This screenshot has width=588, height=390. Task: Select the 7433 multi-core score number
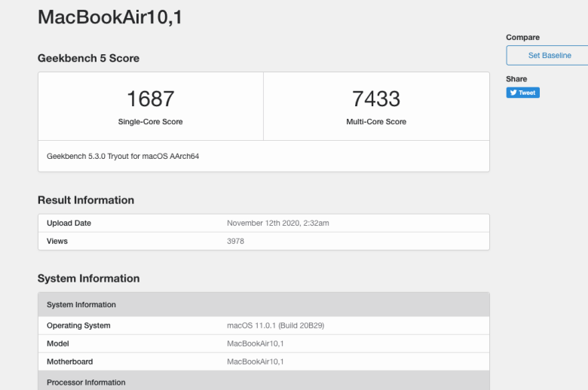375,99
